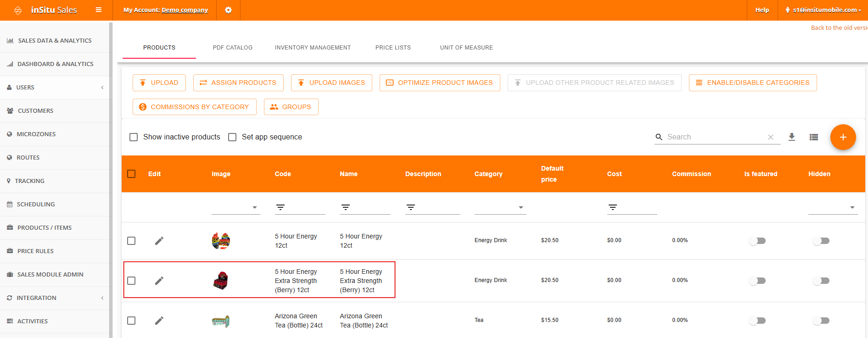
Task: Click the Tracking pin icon in the sidebar
Action: click(9, 181)
